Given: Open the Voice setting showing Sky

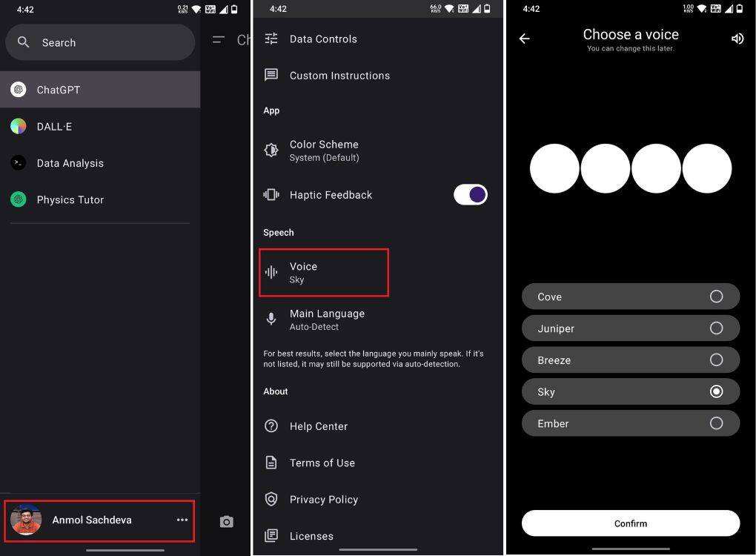Looking at the screenshot, I should pyautogui.click(x=324, y=273).
